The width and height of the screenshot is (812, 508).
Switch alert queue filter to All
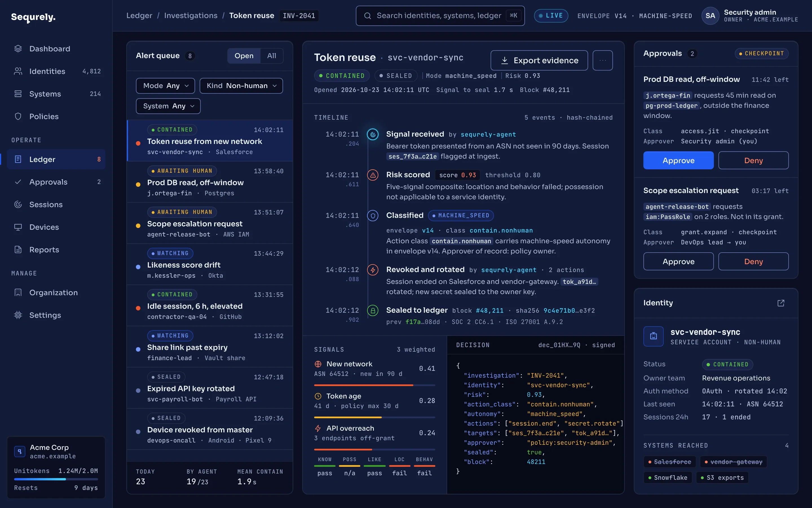point(272,56)
